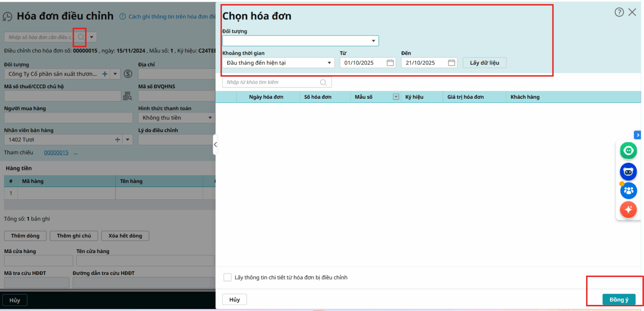Open the calendar picker for Từ date

[x=390, y=63]
